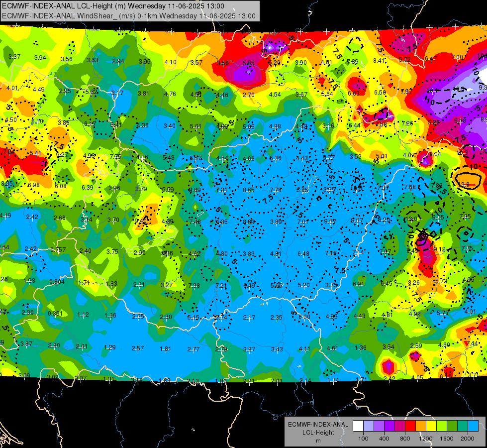Click wind shear value '3.53'
487x448 pixels.
[x=356, y=156]
